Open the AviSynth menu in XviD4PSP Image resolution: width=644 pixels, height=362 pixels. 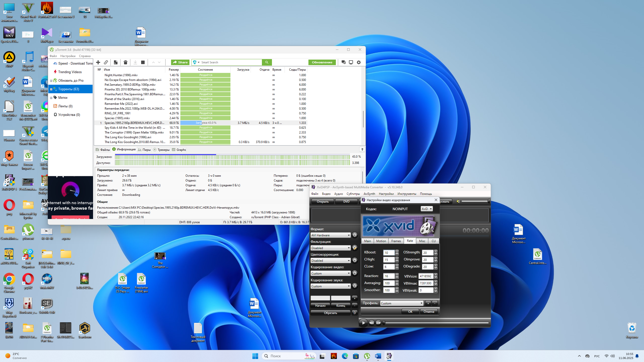point(369,194)
